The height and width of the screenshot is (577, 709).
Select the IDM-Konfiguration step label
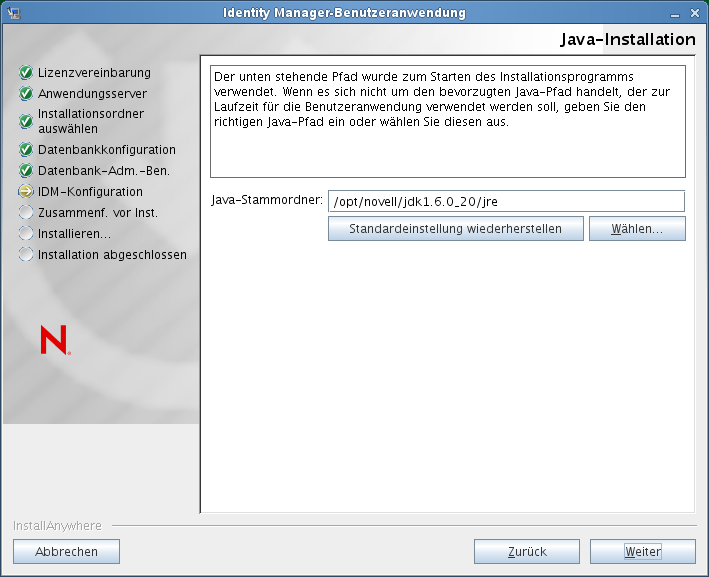click(x=90, y=192)
